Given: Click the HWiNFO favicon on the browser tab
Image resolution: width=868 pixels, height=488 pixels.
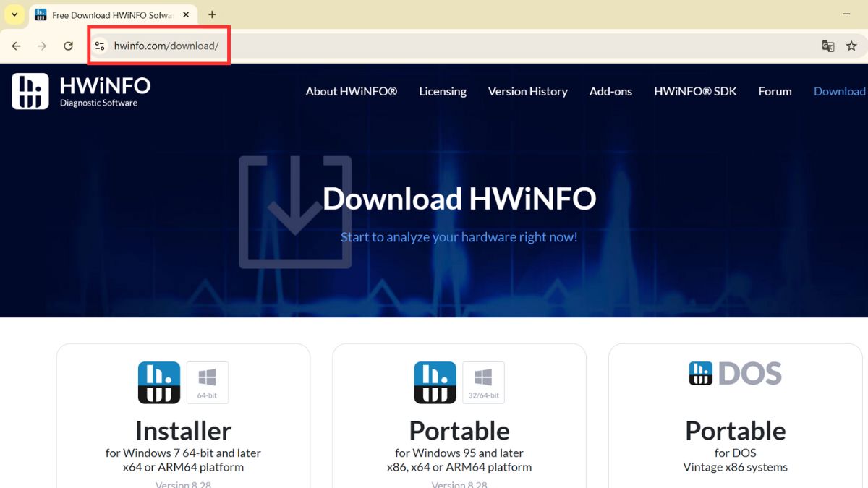Looking at the screenshot, I should [x=41, y=14].
